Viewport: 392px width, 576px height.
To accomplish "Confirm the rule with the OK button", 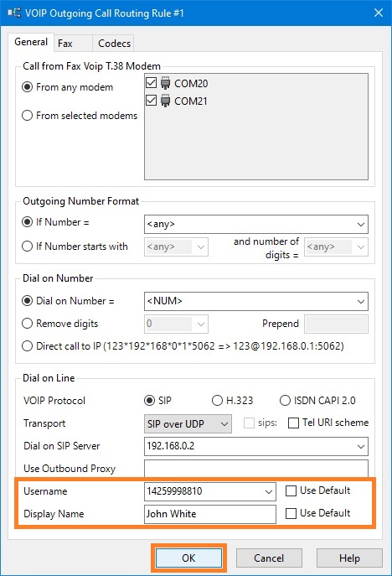I will coord(188,558).
